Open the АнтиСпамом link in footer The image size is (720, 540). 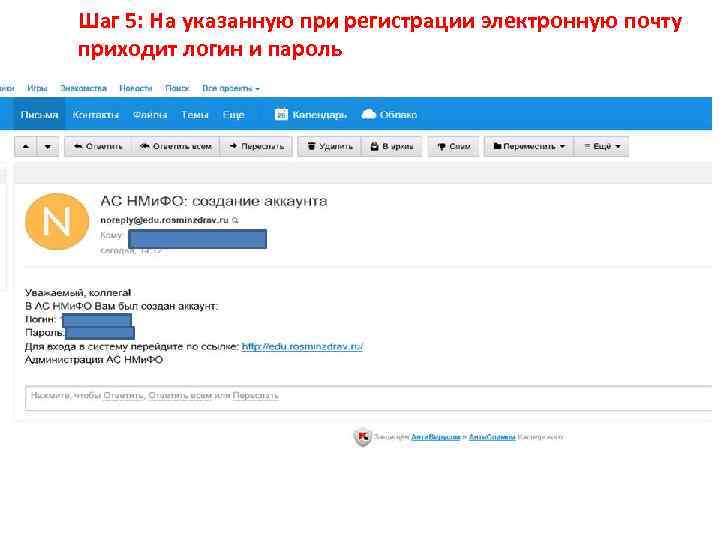(492, 437)
